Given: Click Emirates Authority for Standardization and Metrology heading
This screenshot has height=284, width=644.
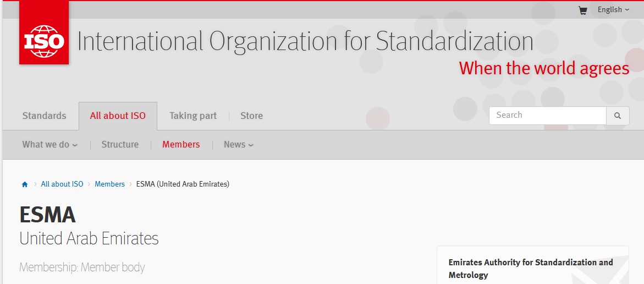Looking at the screenshot, I should coord(530,269).
